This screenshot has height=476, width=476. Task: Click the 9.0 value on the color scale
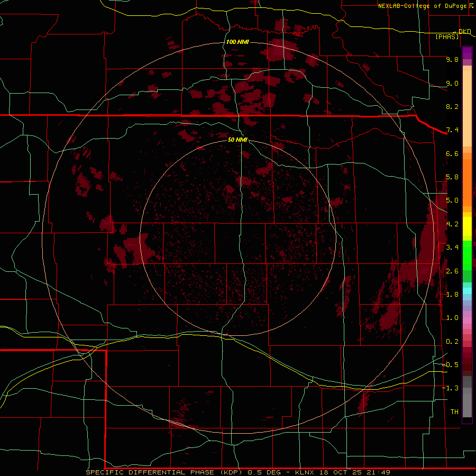pyautogui.click(x=452, y=83)
